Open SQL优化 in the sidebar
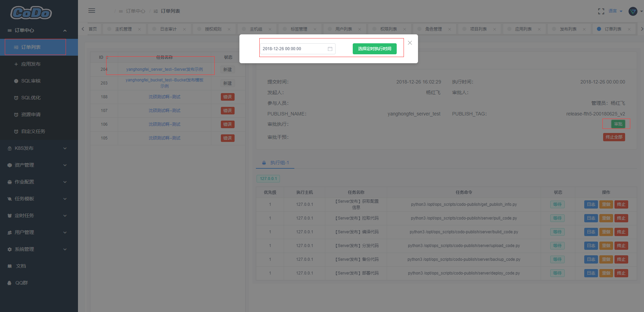This screenshot has height=312, width=644. [39, 98]
